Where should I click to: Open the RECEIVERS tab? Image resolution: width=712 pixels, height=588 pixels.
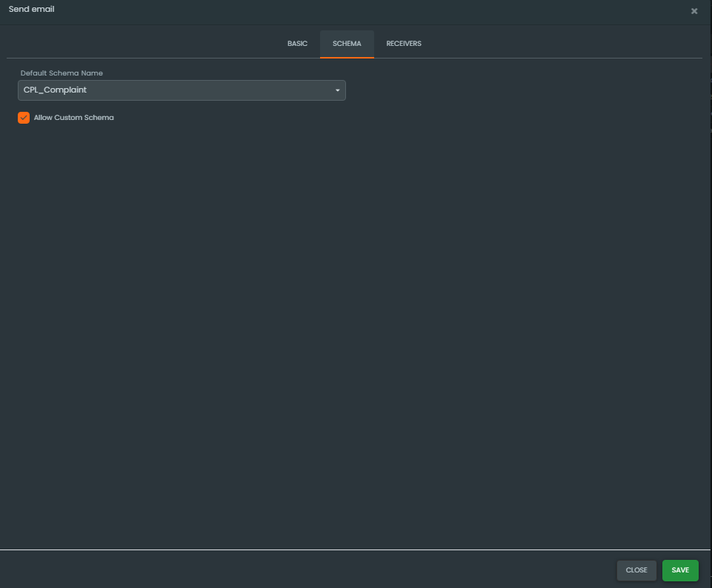pos(404,44)
